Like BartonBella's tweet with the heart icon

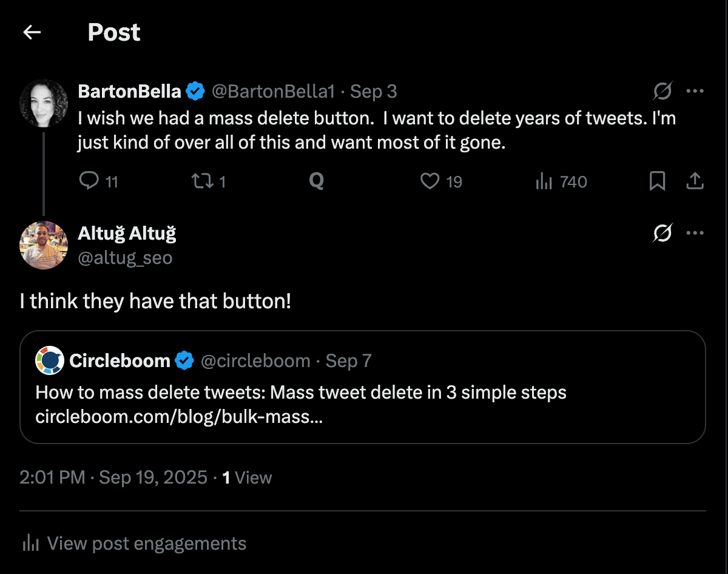point(430,181)
